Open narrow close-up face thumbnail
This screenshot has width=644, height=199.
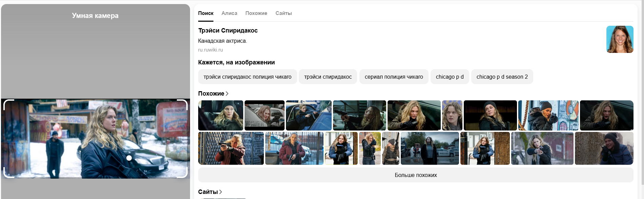(x=452, y=115)
